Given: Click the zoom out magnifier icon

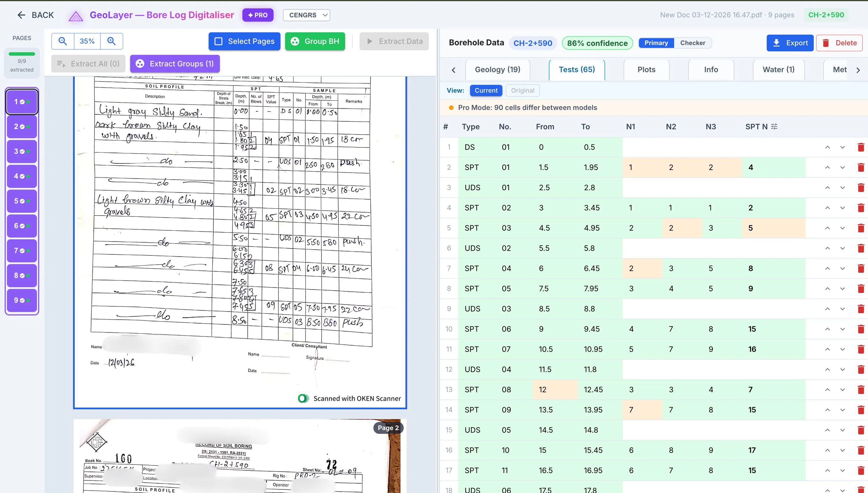Looking at the screenshot, I should click(x=63, y=41).
